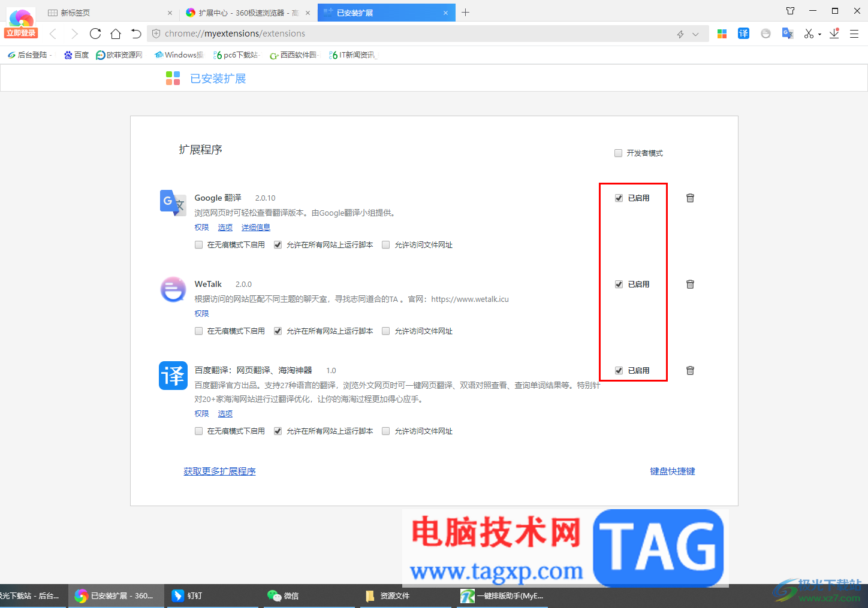Click the WeTalk extension logo
The width and height of the screenshot is (868, 608).
point(173,289)
